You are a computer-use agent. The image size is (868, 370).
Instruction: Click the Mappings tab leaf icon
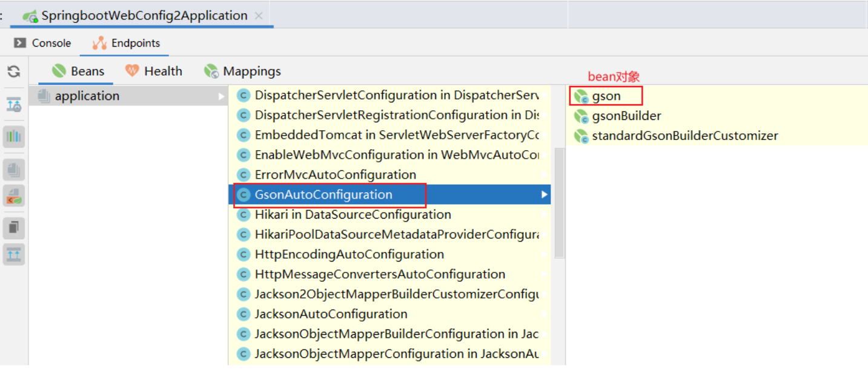(x=211, y=71)
